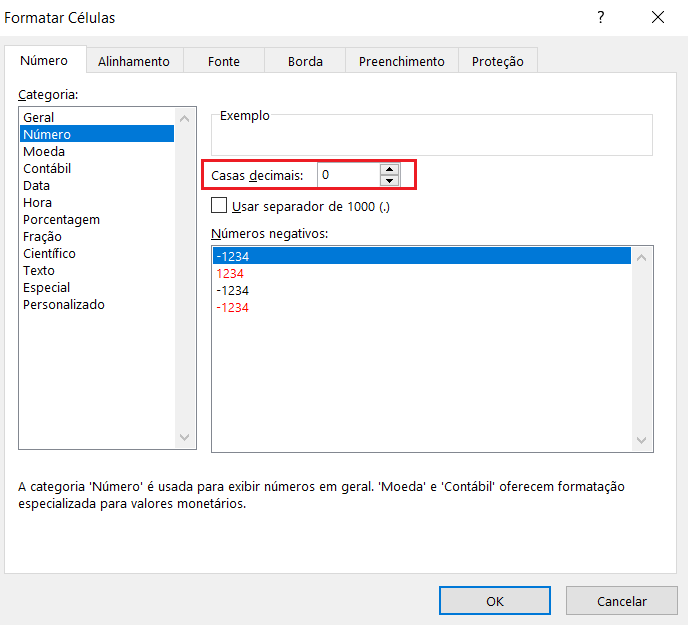Decrease decimal places with down arrow
The image size is (688, 625).
point(389,180)
